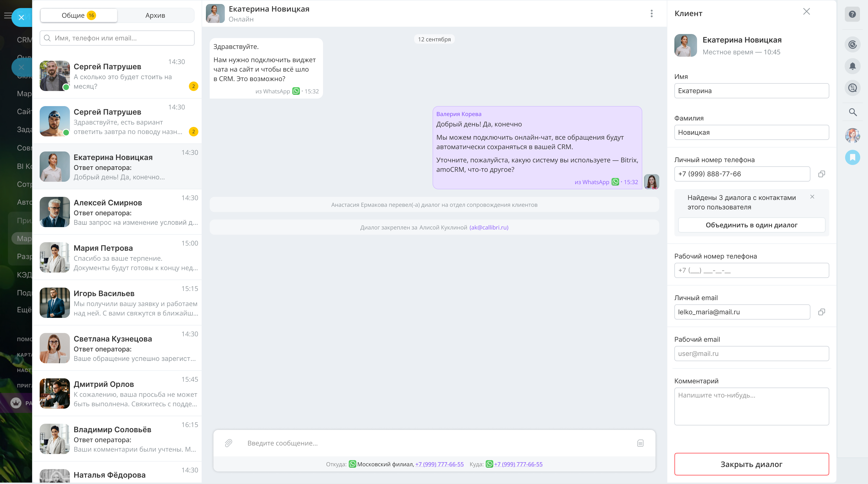Image resolution: width=868 pixels, height=484 pixels.
Task: Copy the personal phone number
Action: [821, 174]
